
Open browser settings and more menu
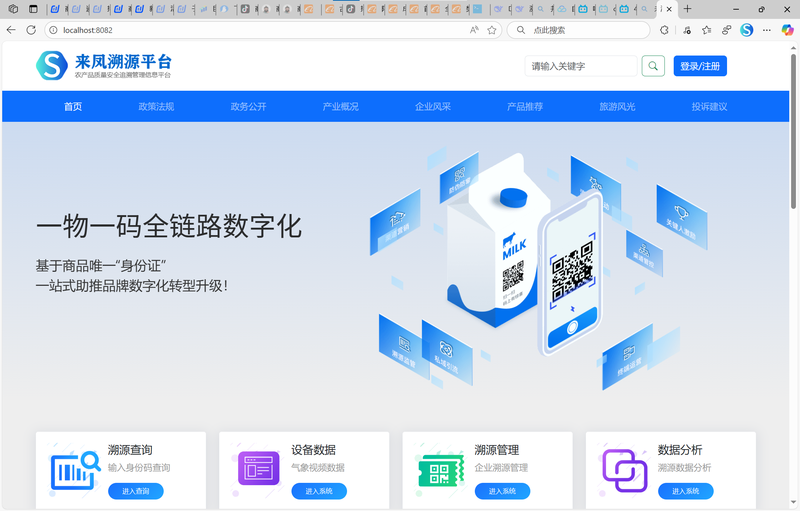tap(767, 30)
